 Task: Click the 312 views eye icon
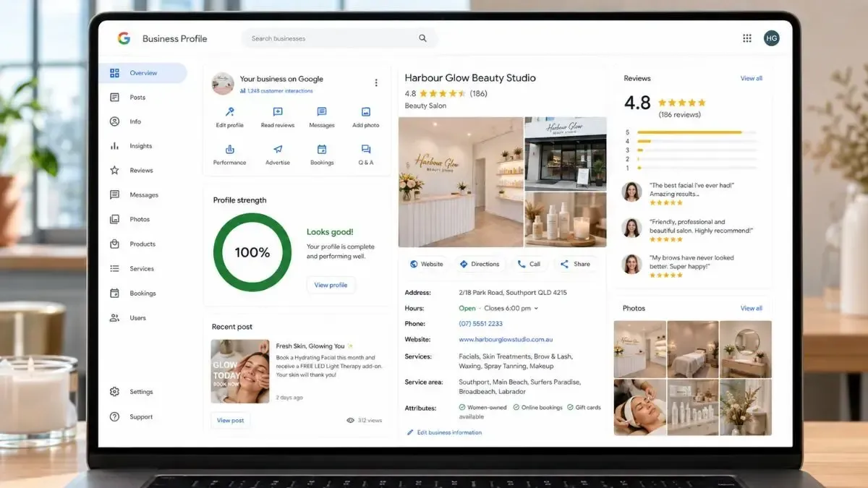[x=351, y=420]
